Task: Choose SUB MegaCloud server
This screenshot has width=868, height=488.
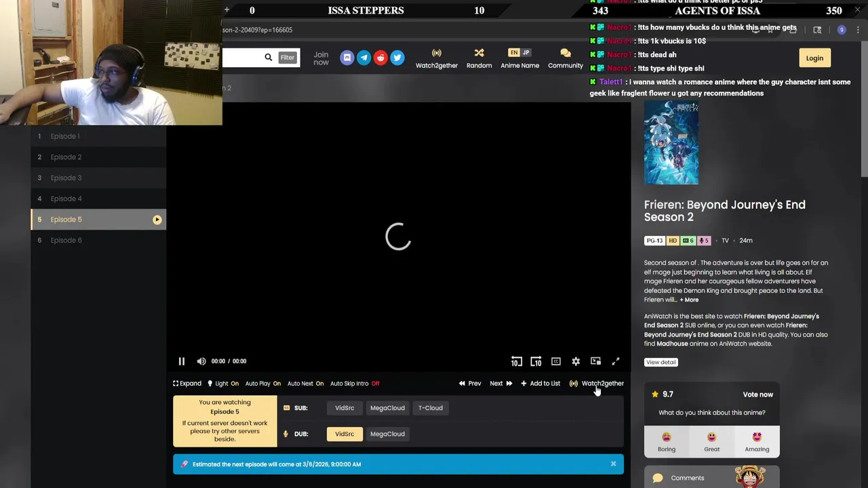Action: (387, 408)
